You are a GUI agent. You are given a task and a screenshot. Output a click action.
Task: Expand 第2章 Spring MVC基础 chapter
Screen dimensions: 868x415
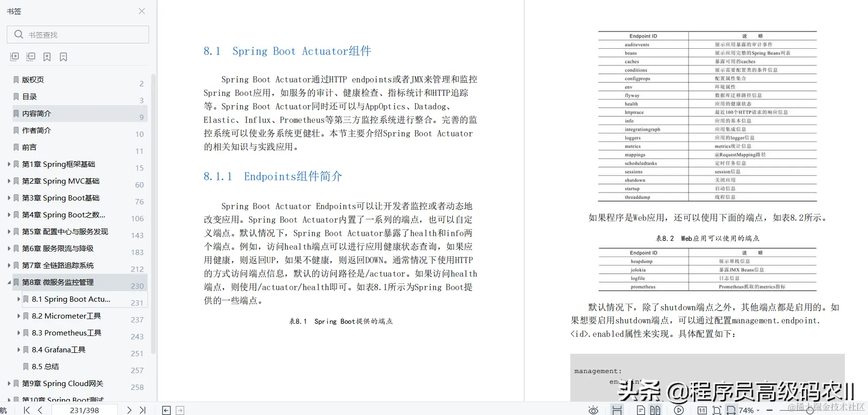click(x=9, y=181)
